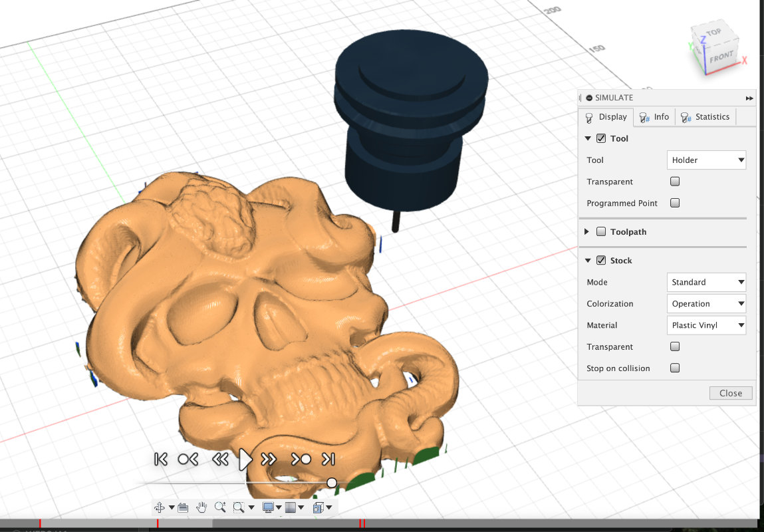Open the Orbit tool type dropdown arrow
Screen dimensions: 764x532
172,507
